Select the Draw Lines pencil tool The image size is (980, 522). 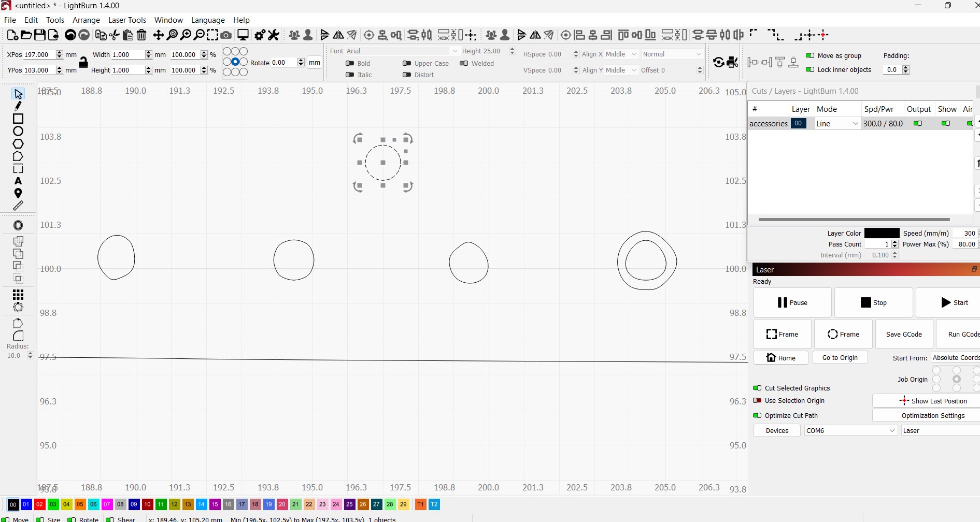(x=18, y=106)
